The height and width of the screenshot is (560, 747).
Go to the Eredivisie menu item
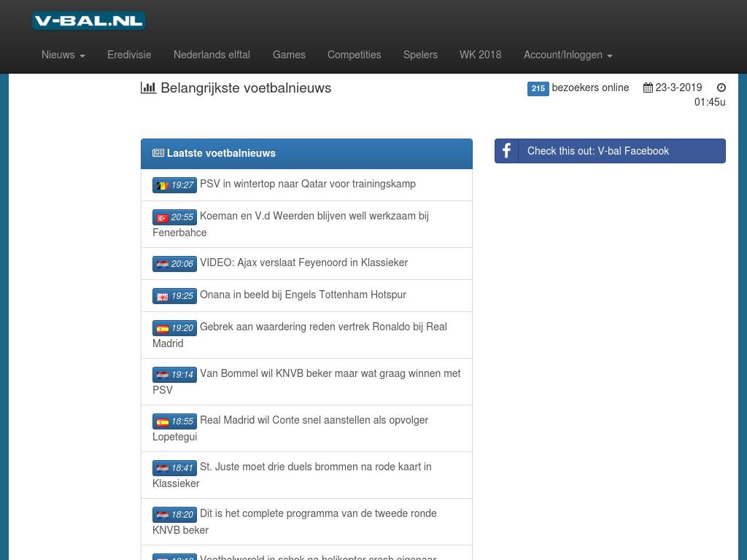tap(129, 55)
